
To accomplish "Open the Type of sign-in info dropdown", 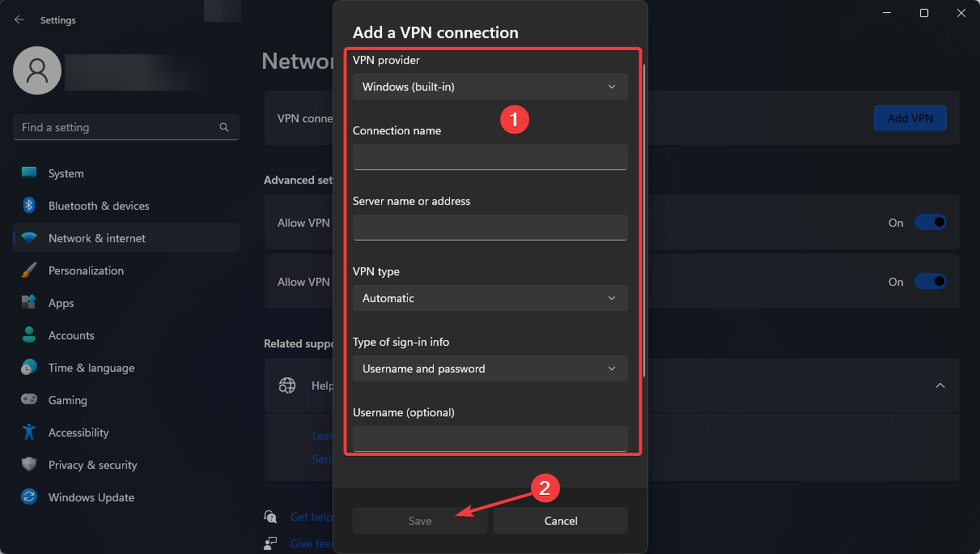I will pyautogui.click(x=490, y=369).
